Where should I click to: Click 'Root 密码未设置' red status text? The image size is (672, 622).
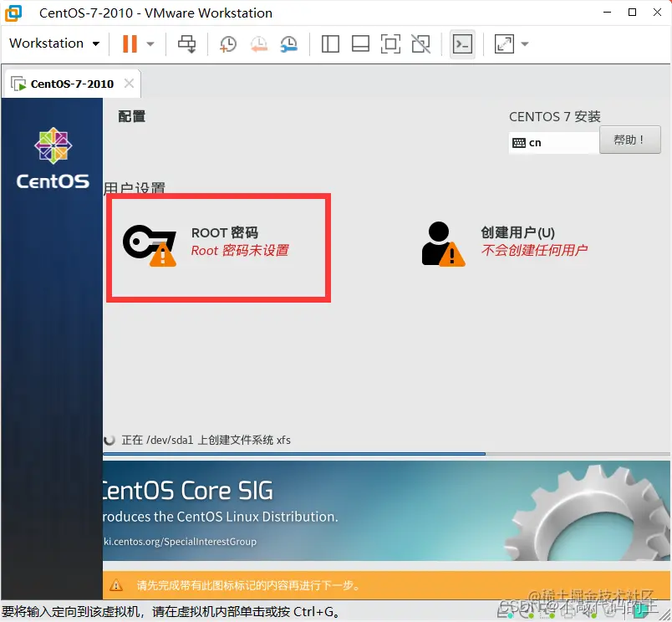(x=240, y=250)
